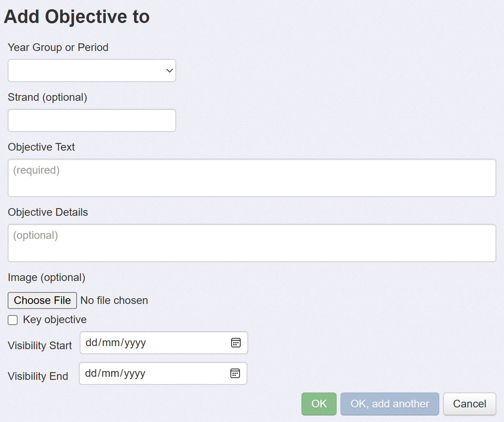Select the day part of Visibility Start
The height and width of the screenshot is (422, 504).
tap(91, 343)
